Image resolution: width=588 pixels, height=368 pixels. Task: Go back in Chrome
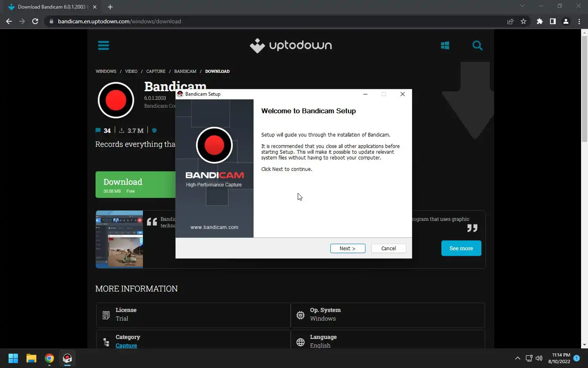pos(9,21)
